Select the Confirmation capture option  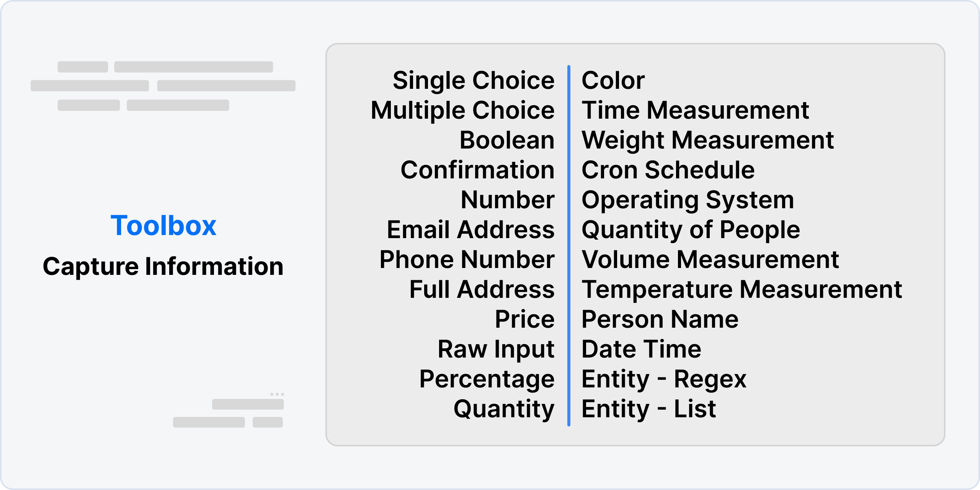click(x=477, y=170)
